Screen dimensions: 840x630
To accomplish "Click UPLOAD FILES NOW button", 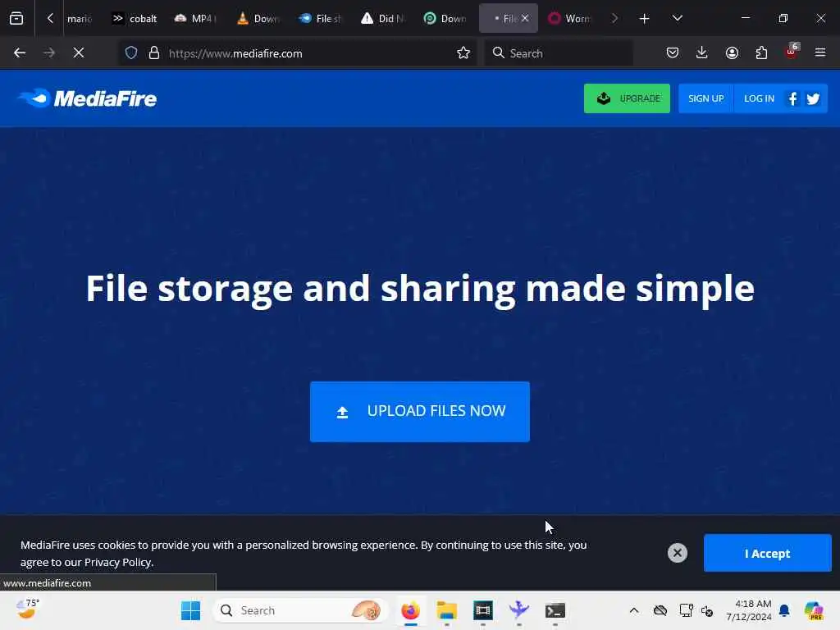I will click(x=419, y=412).
